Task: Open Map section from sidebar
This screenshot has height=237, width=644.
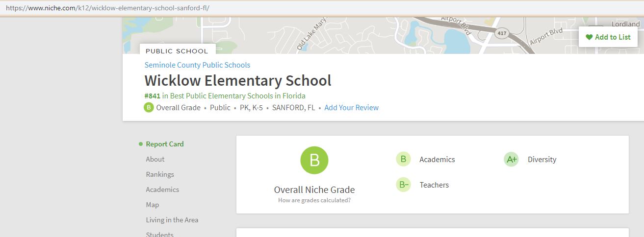Action: click(153, 205)
